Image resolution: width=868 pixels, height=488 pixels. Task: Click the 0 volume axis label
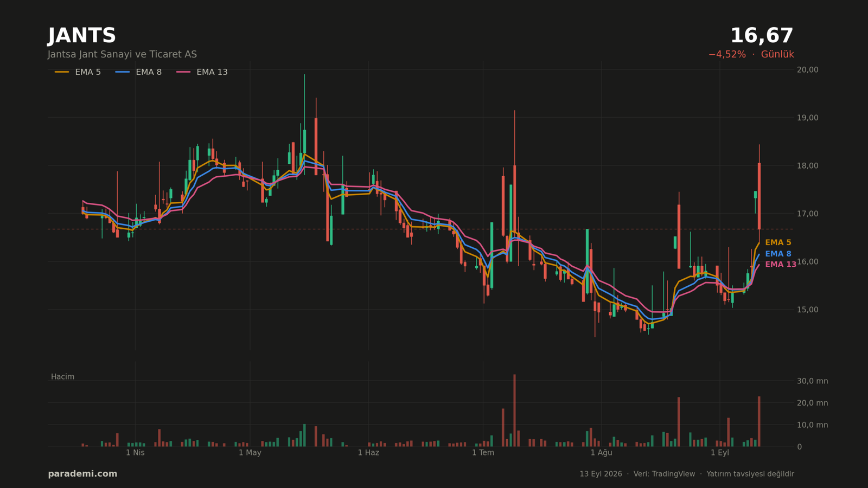[x=800, y=447]
